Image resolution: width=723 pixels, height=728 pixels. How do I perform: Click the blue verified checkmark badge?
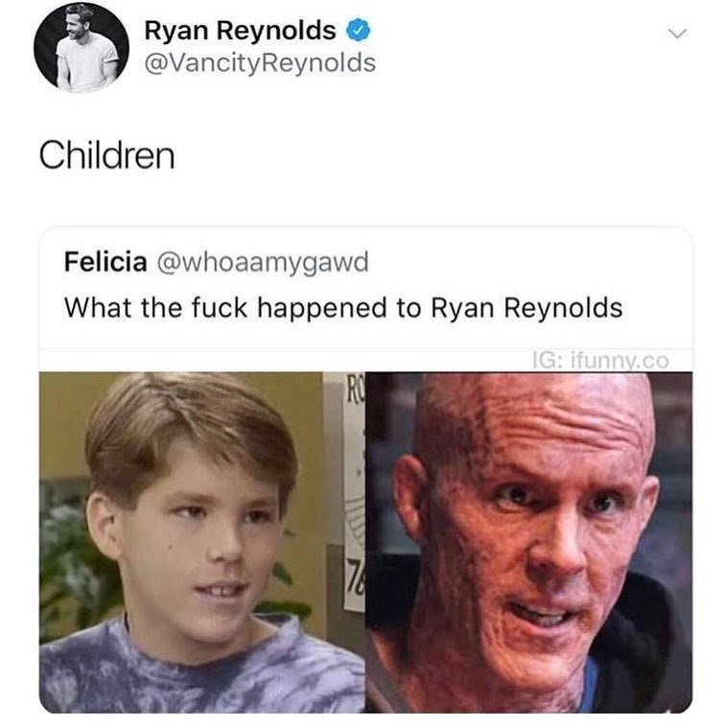(358, 31)
